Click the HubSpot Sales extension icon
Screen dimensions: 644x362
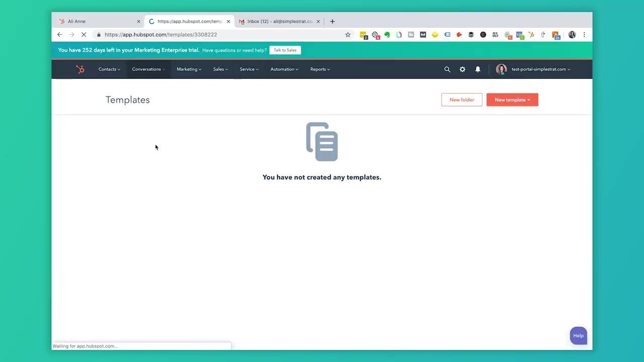531,35
